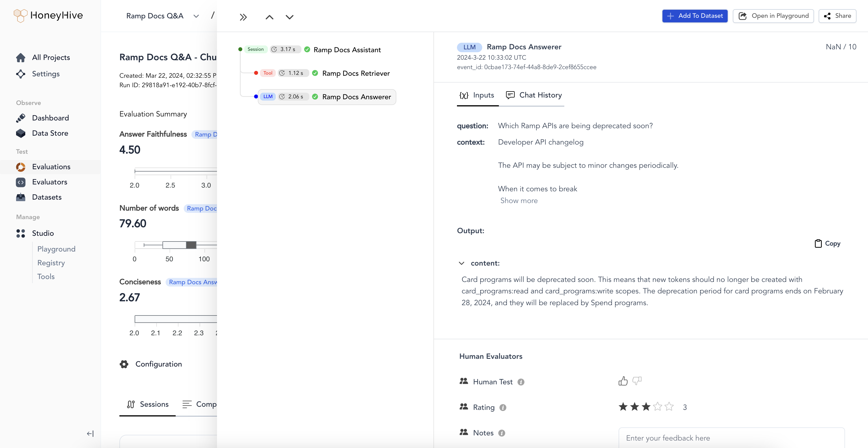Click the Evaluators code icon
868x448 pixels.
[x=21, y=182]
